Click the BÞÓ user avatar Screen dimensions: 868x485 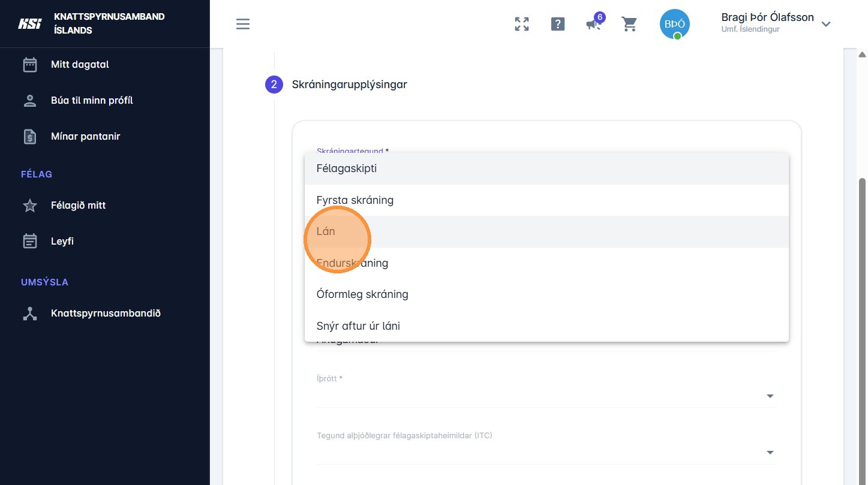(675, 24)
